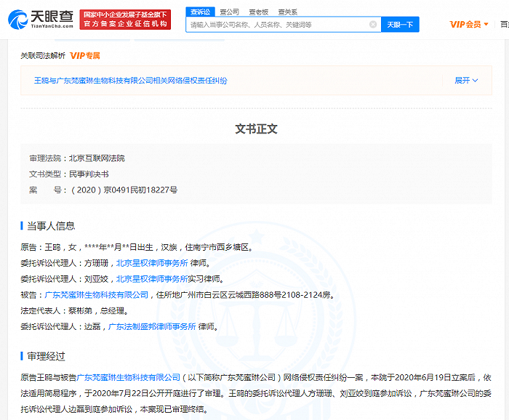The image size is (509, 420).
Task: Open defendant 广东梵蜜琳生物科技有限公司 link
Action: 96,295
